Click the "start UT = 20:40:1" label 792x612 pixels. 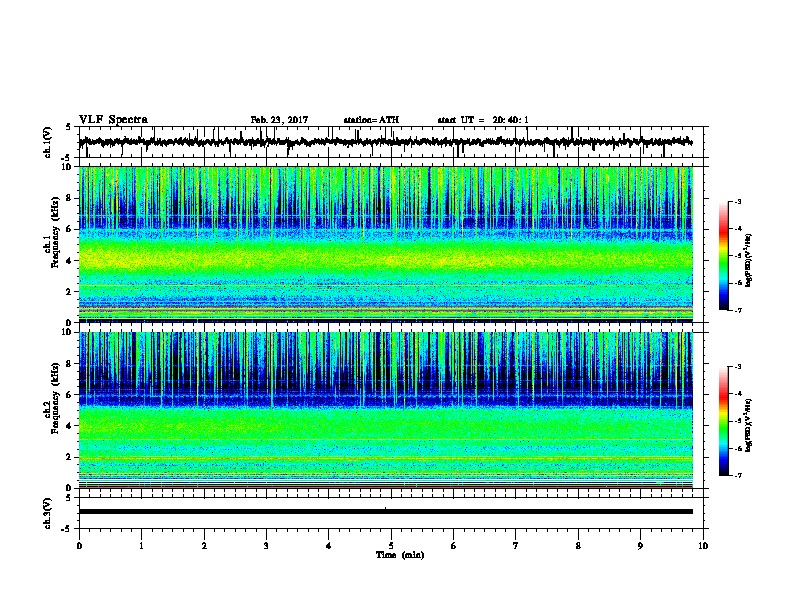tap(483, 120)
